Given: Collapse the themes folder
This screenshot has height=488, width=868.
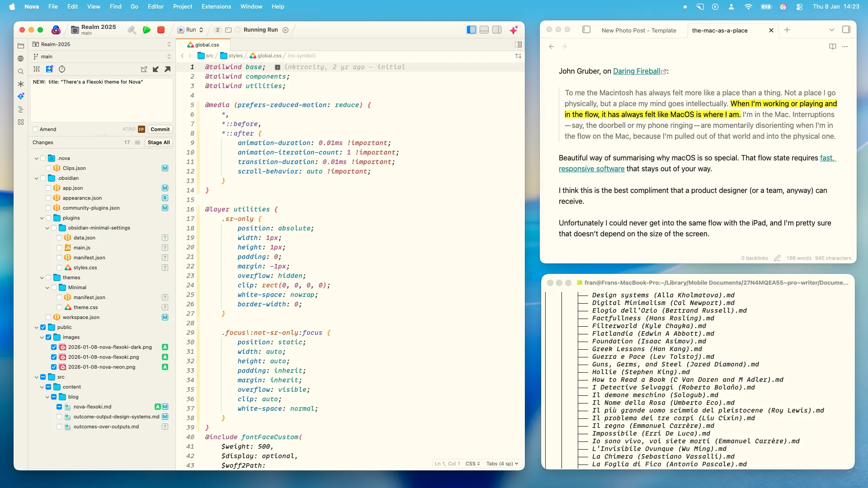Looking at the screenshot, I should (42, 277).
